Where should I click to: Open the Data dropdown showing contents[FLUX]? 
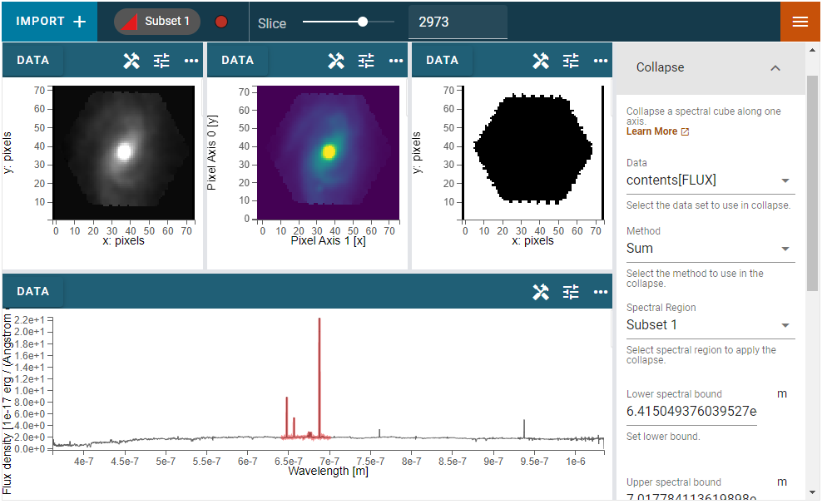[710, 180]
